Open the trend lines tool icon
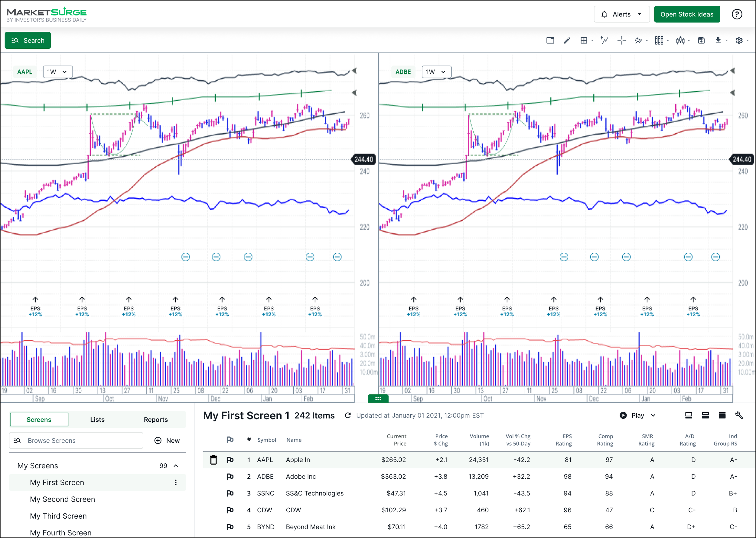 tap(639, 41)
